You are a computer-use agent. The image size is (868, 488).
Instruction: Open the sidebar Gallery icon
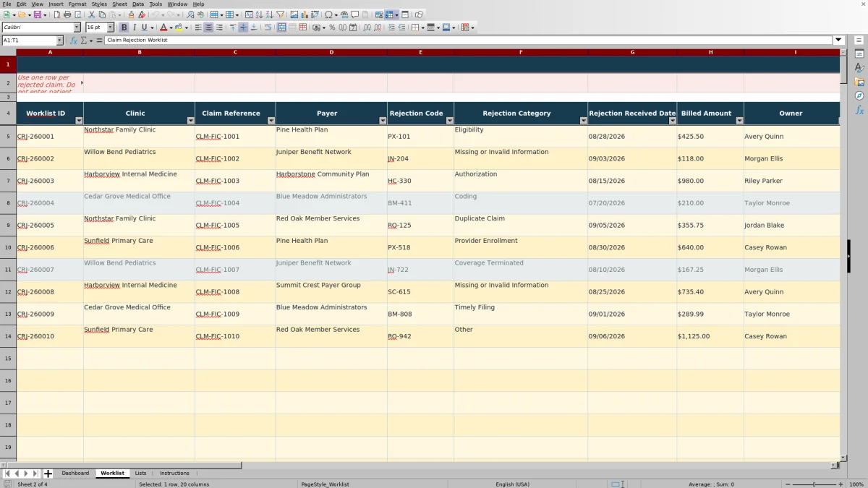(x=859, y=82)
